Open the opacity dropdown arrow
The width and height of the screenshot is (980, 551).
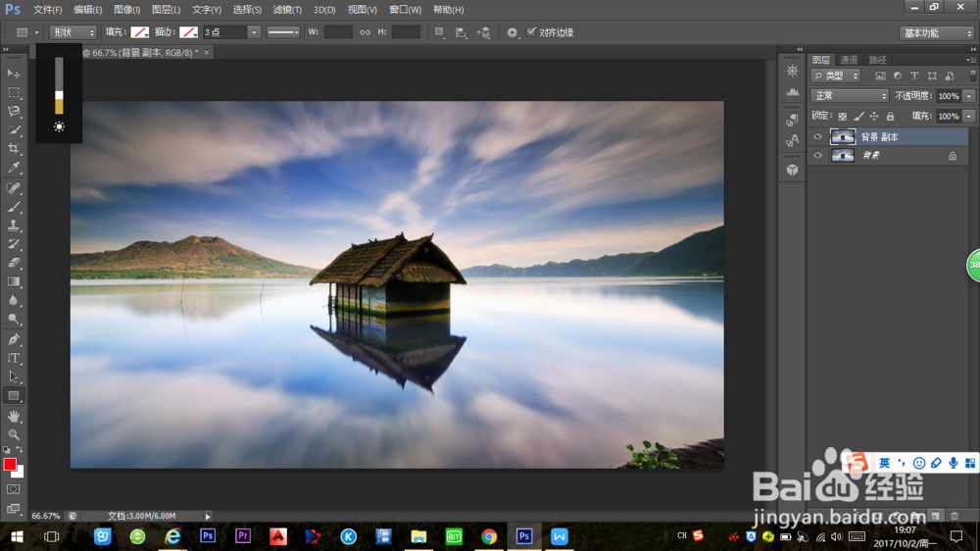coord(969,96)
